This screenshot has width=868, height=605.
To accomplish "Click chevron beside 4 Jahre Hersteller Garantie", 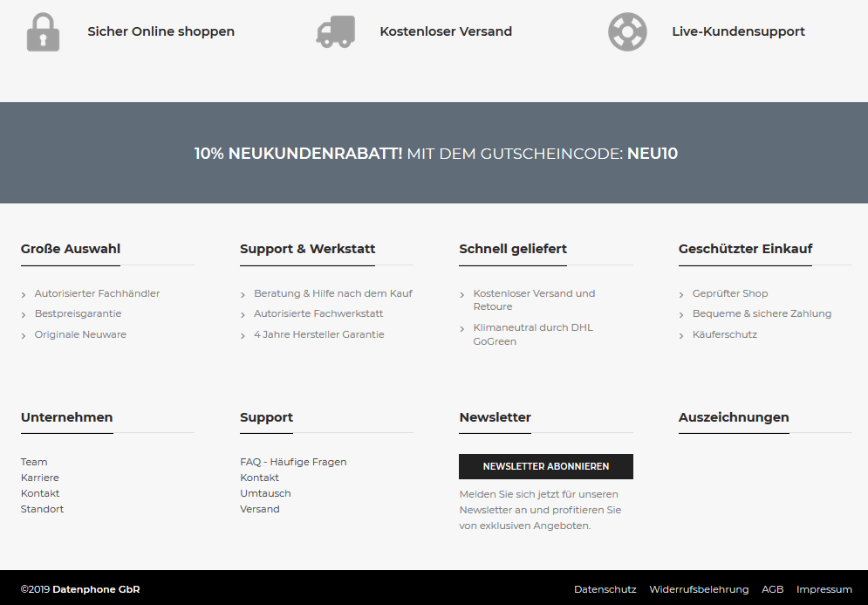I will coord(243,336).
